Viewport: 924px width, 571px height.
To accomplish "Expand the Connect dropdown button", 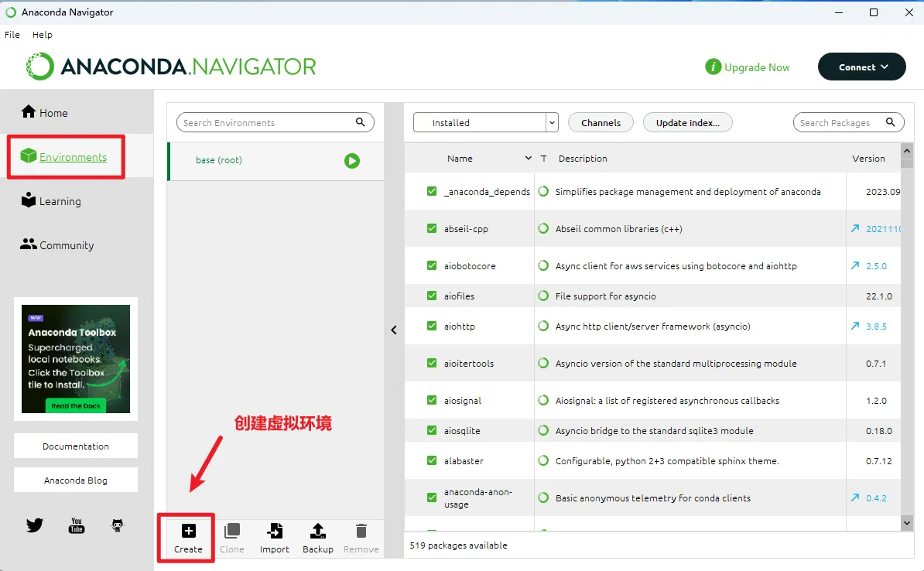I will pos(861,67).
